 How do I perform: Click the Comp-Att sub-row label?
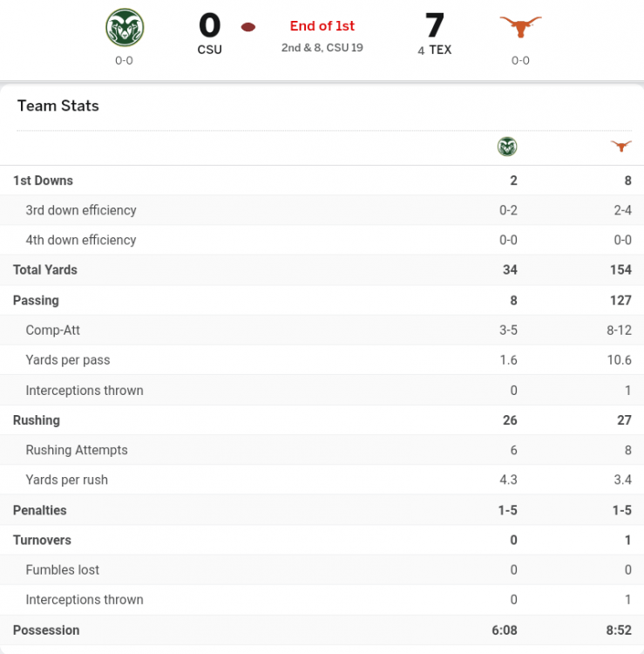53,330
